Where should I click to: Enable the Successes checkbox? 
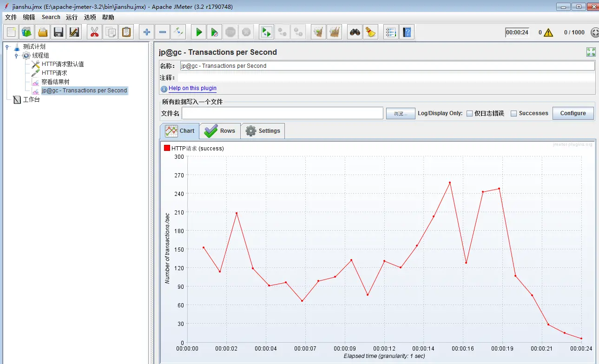[x=513, y=113]
